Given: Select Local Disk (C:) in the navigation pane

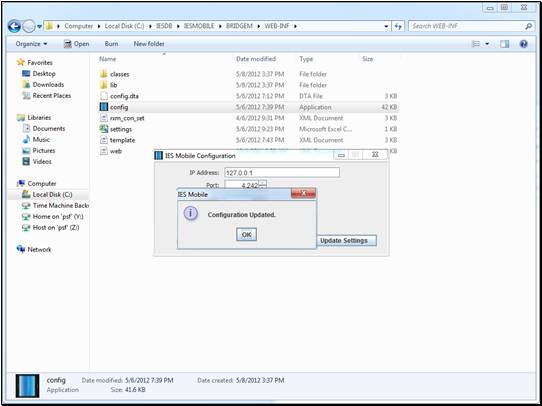Looking at the screenshot, I should pos(52,195).
